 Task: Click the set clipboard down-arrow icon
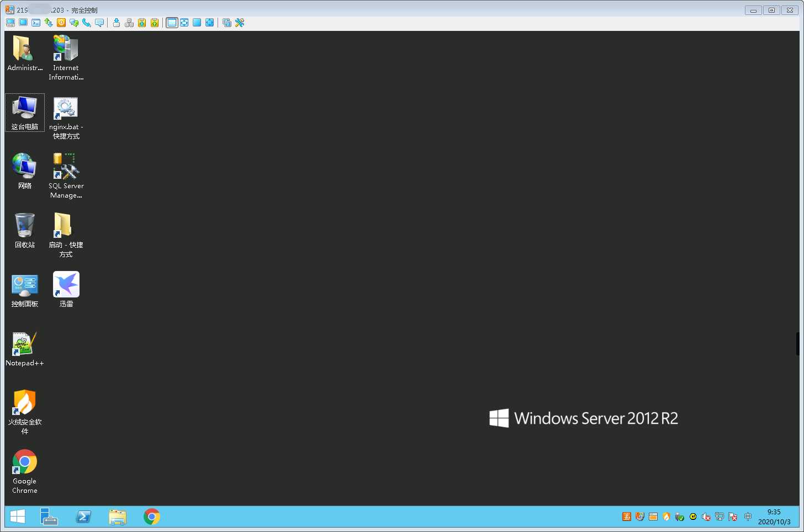click(142, 23)
